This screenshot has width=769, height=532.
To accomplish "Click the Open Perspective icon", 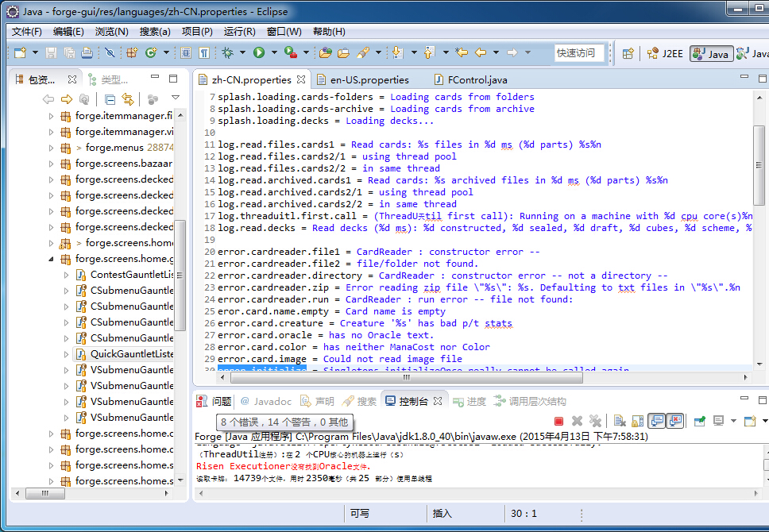I will [628, 53].
